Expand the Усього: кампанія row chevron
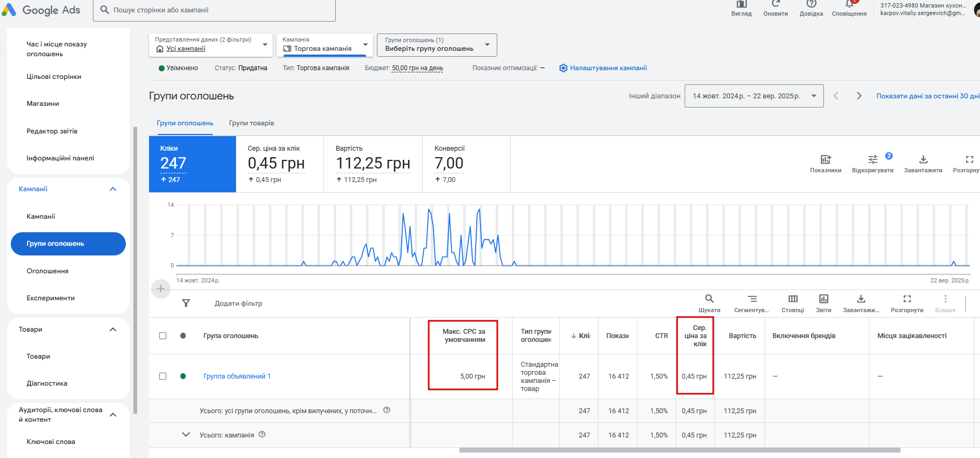The image size is (980, 458). [x=186, y=435]
